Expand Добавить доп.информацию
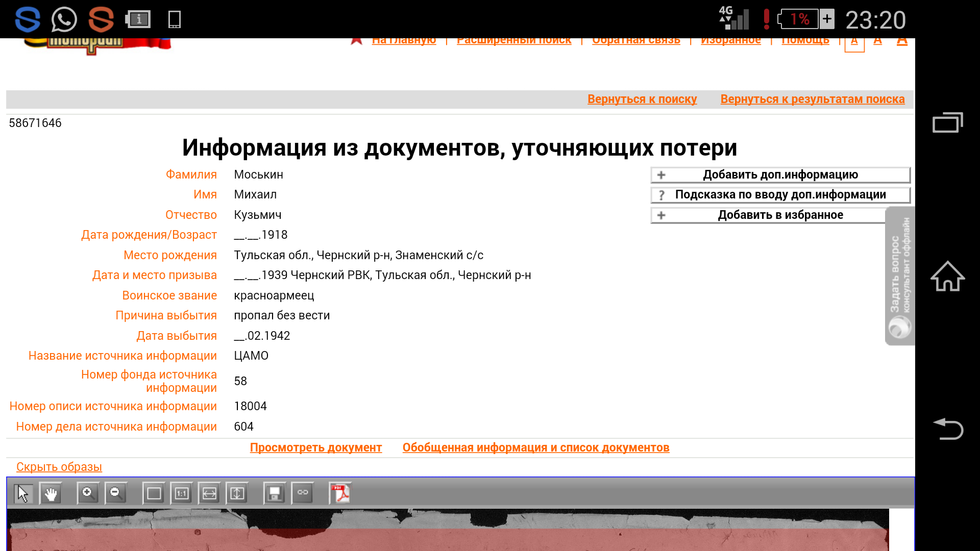The height and width of the screenshot is (551, 980). [x=780, y=175]
